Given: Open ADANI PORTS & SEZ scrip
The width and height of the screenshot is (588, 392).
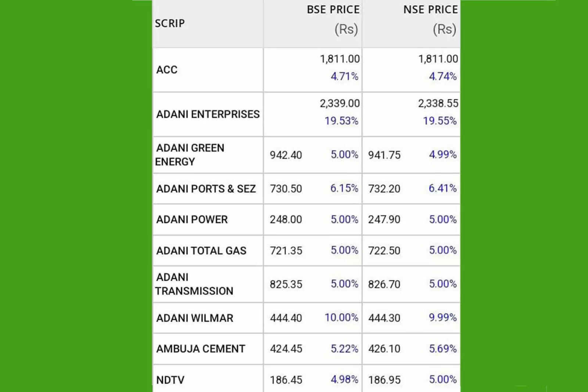Looking at the screenshot, I should click(206, 189).
